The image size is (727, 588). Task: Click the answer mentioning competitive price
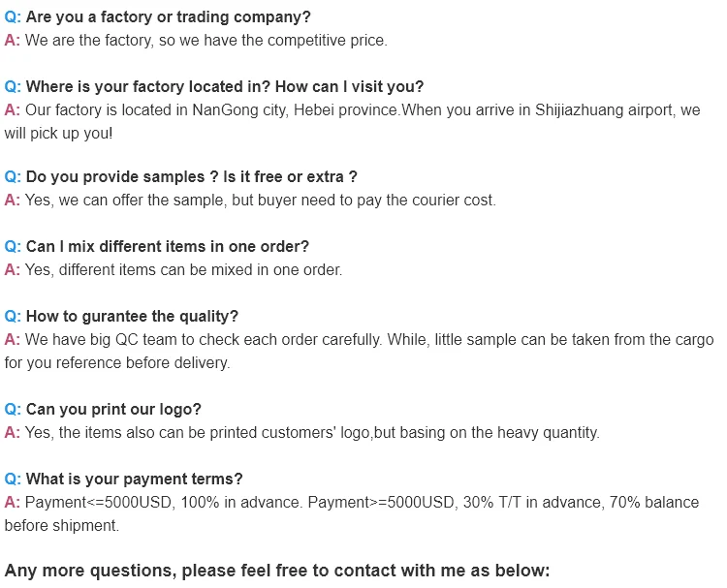[x=205, y=41]
